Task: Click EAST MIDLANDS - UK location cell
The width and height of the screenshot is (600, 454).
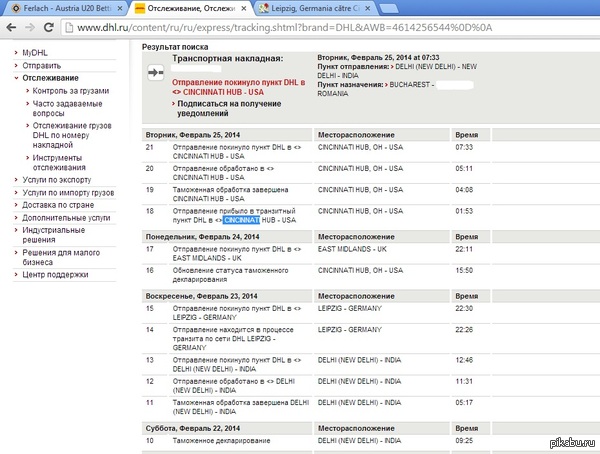Action: point(352,249)
